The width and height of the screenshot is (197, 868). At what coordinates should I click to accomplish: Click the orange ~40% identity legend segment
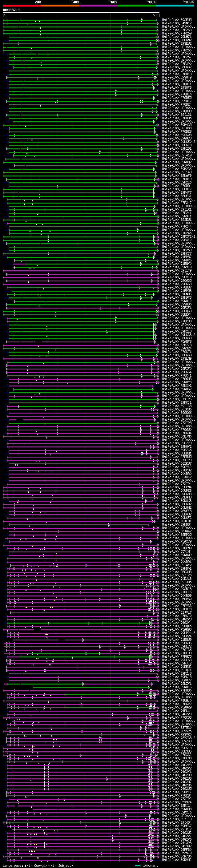point(60,6)
